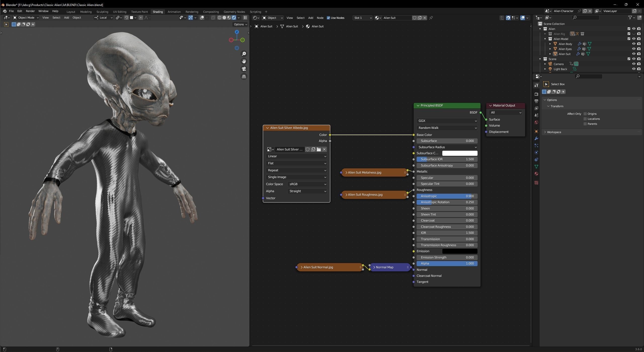Image resolution: width=644 pixels, height=352 pixels.
Task: Open the Texture properties checker tab
Action: coord(536,183)
